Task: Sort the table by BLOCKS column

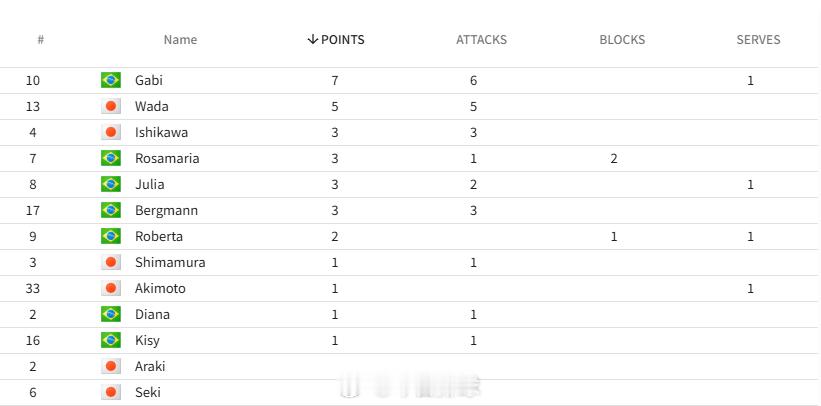Action: pyautogui.click(x=622, y=40)
